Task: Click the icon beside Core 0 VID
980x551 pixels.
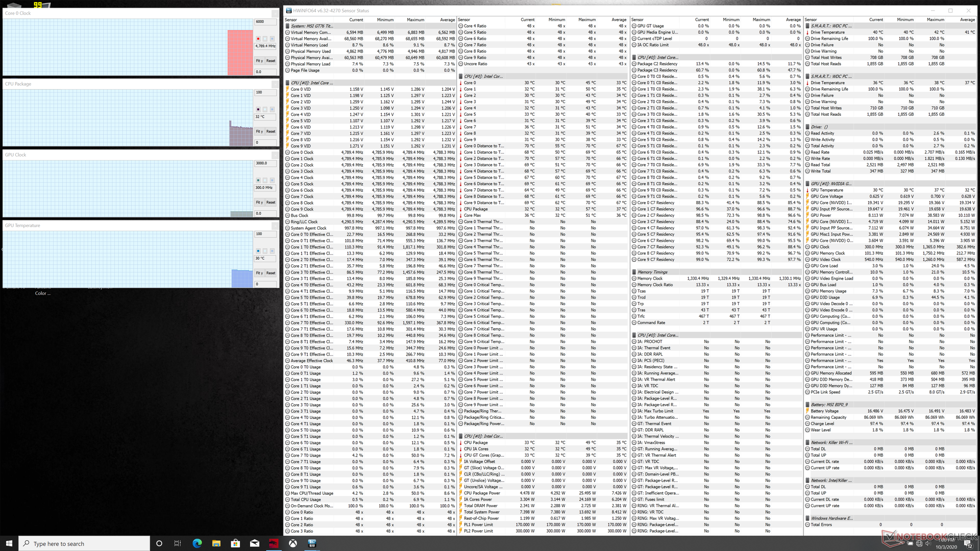Action: (287, 89)
